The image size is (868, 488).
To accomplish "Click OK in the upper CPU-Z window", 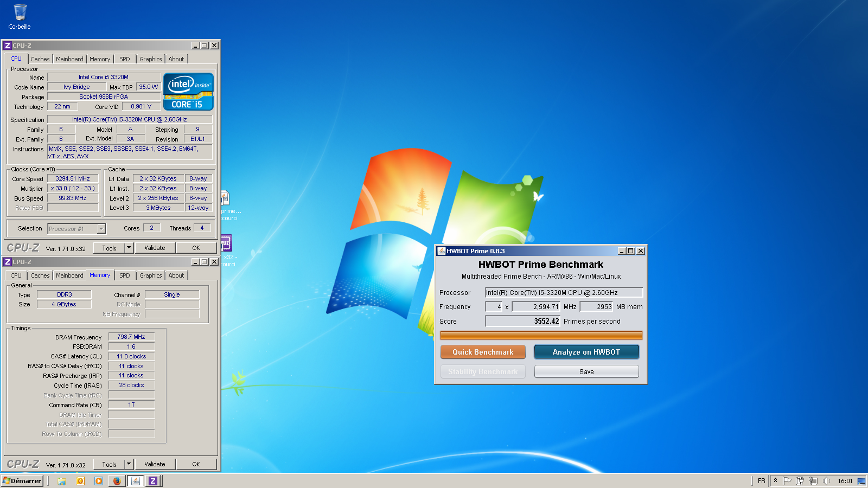I will pyautogui.click(x=196, y=248).
